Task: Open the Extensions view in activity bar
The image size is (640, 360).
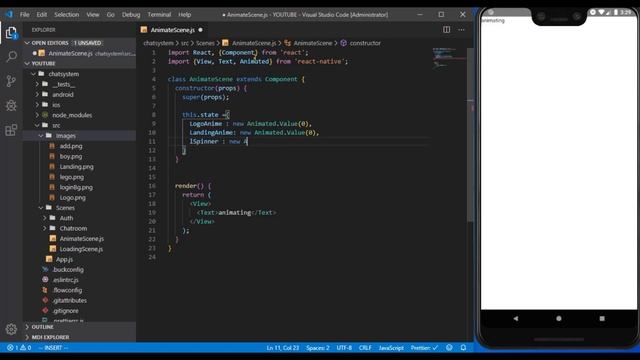Action: pyautogui.click(x=11, y=130)
